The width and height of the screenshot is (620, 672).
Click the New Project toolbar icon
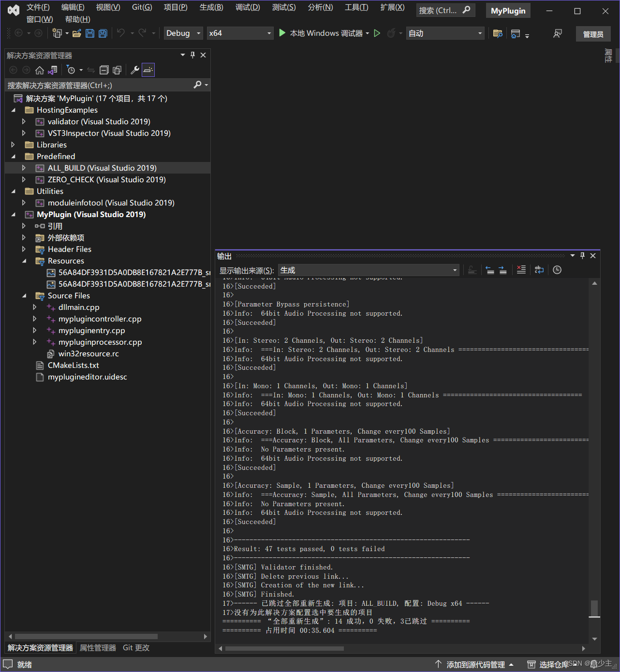click(x=58, y=33)
